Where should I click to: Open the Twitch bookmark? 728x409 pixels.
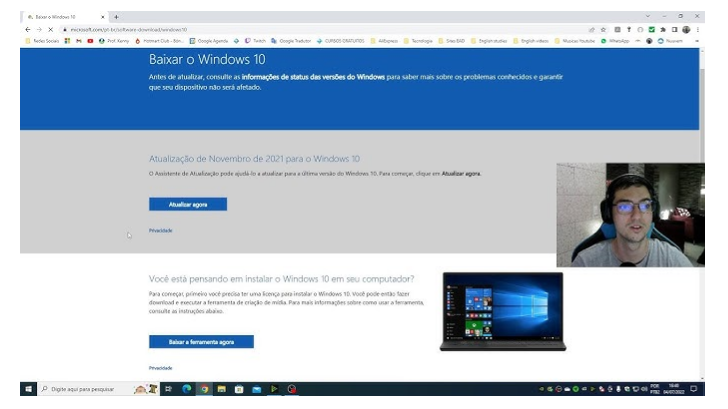(x=255, y=41)
